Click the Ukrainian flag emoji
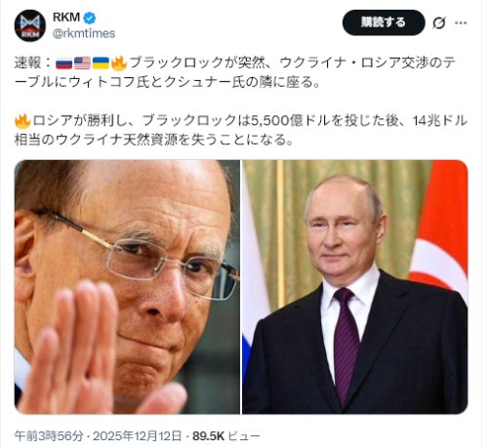 coord(101,62)
